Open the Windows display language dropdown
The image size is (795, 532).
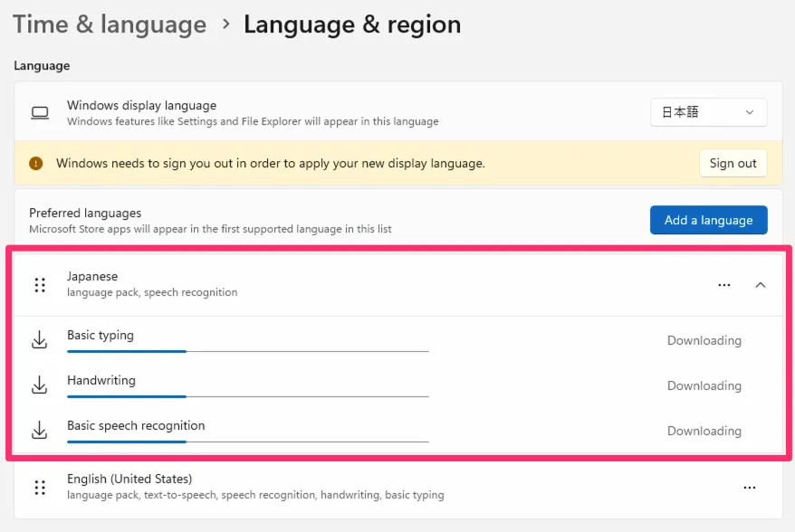[708, 112]
